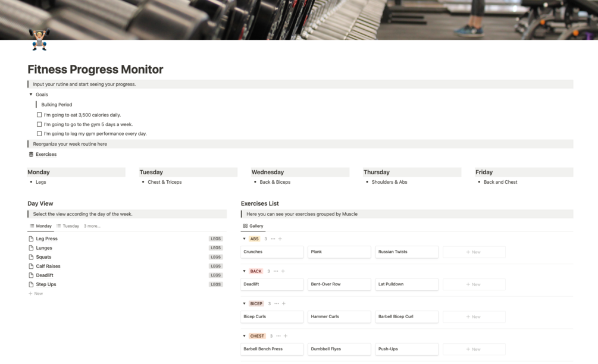This screenshot has width=598, height=364.
Task: Click the page icon beside Leg Press
Action: [32, 239]
